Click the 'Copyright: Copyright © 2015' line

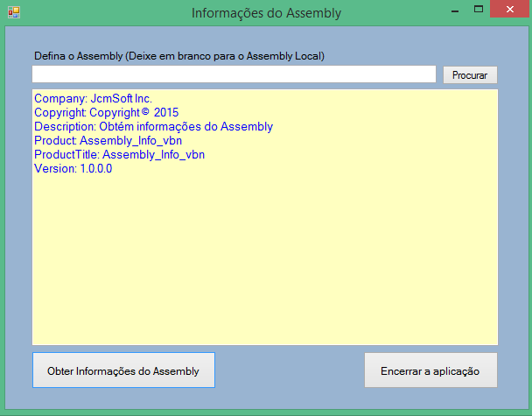tap(106, 112)
